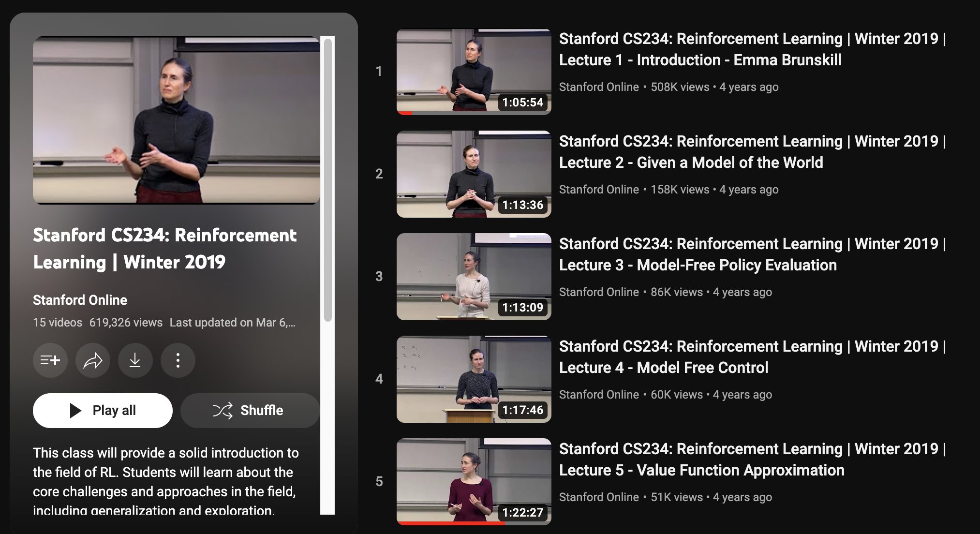This screenshot has width=980, height=534.
Task: Click index number 5 beside Lecture 5
Action: point(379,482)
